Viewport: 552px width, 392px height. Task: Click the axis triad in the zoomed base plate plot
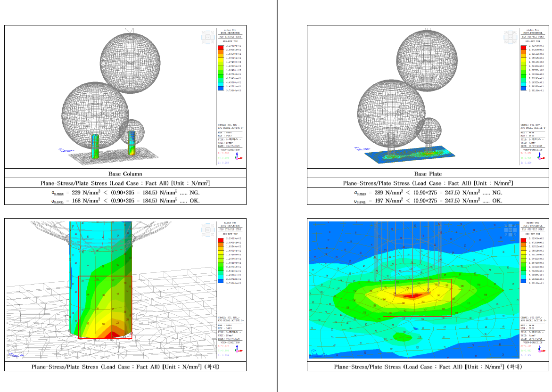point(541,348)
